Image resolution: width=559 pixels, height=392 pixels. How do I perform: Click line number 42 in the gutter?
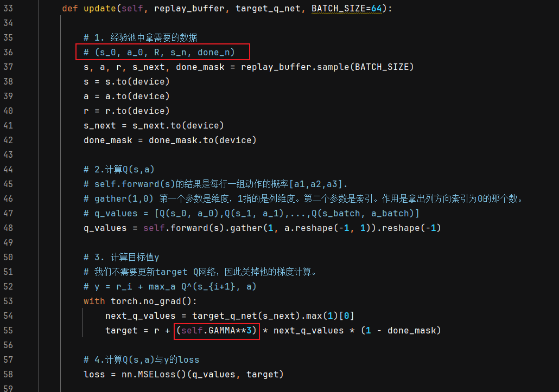click(x=8, y=140)
